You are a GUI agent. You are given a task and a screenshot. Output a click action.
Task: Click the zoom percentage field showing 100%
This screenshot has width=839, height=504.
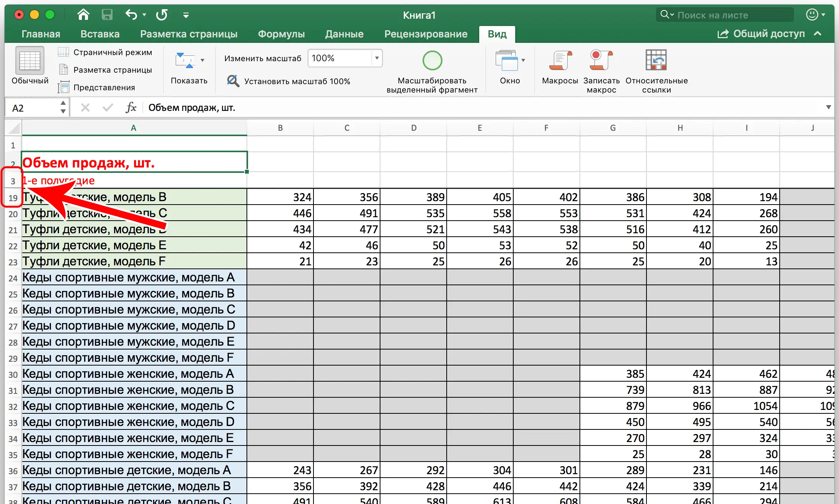[340, 58]
